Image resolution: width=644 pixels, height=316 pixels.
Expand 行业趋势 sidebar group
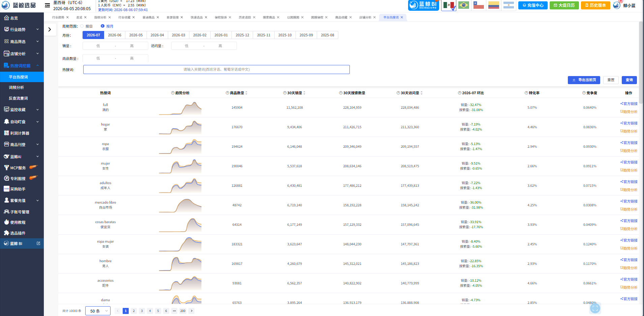[22, 30]
